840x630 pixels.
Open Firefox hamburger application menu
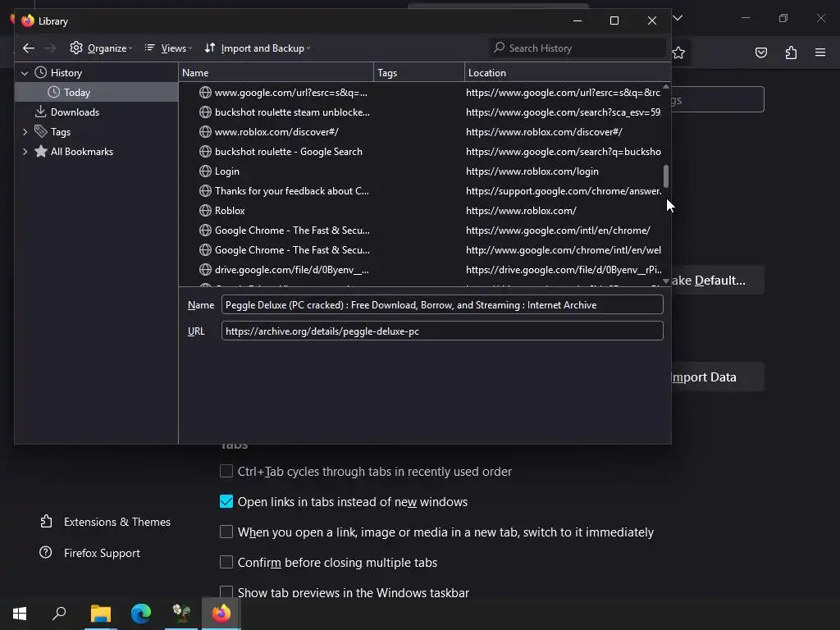(820, 52)
